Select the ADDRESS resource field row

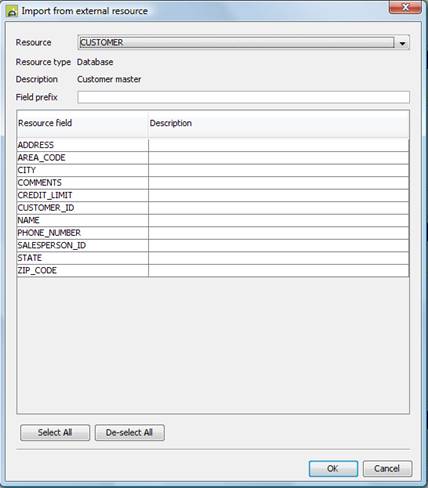(213, 145)
